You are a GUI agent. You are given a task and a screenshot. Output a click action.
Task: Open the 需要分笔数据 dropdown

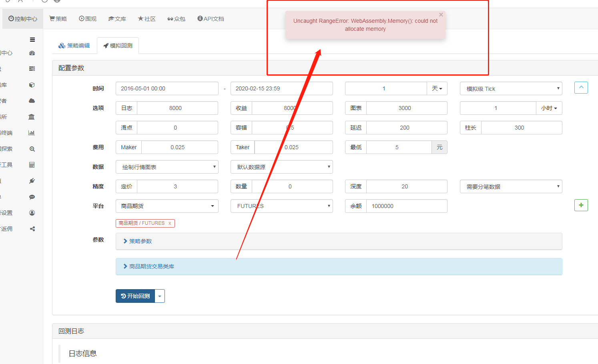coord(511,186)
